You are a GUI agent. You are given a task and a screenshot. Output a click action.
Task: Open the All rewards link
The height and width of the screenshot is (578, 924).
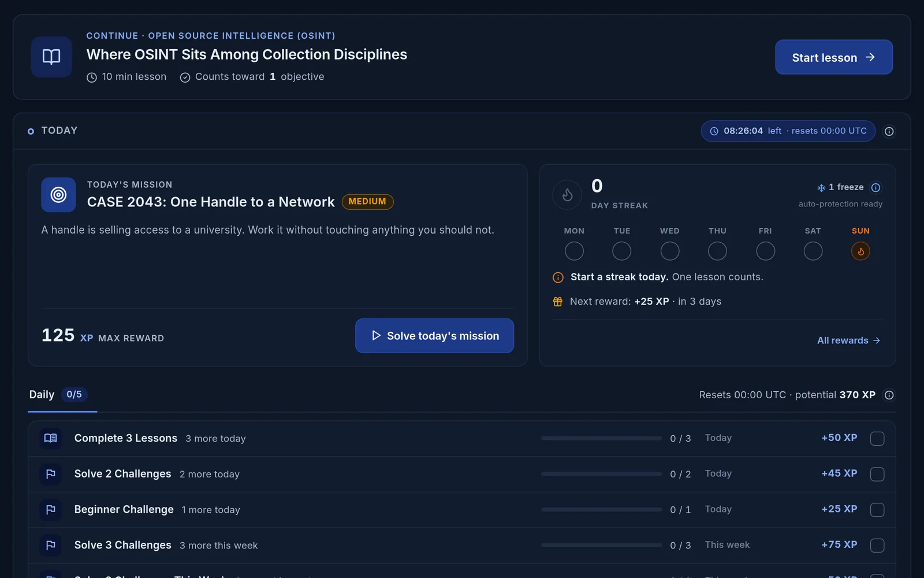click(848, 340)
